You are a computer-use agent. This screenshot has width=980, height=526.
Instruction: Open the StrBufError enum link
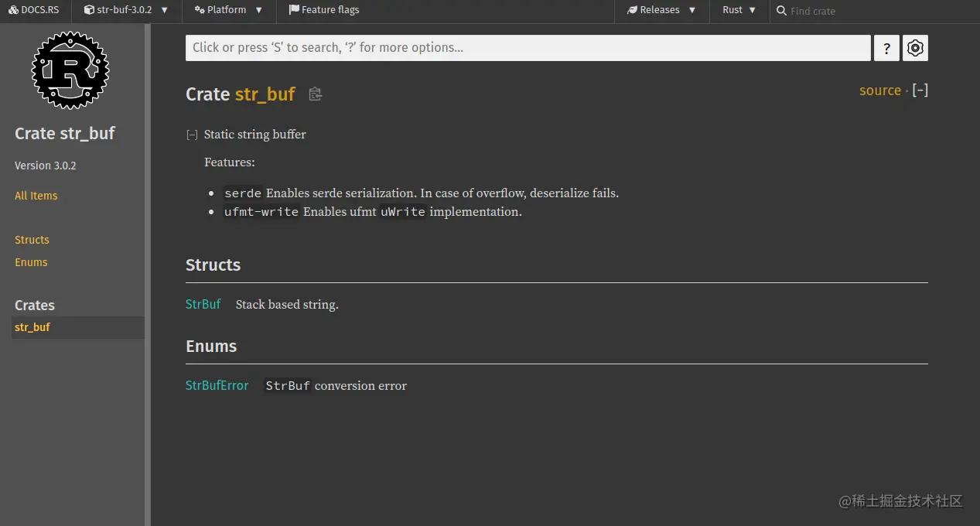pyautogui.click(x=217, y=385)
